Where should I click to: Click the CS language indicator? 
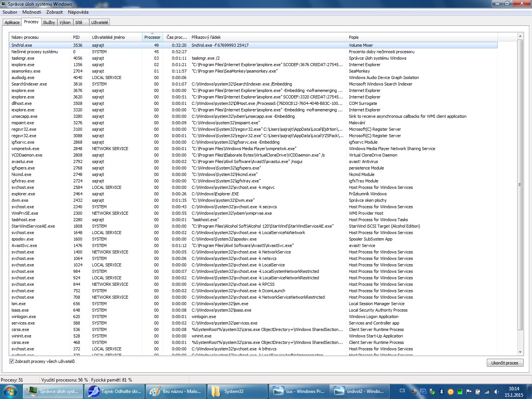[x=402, y=391]
